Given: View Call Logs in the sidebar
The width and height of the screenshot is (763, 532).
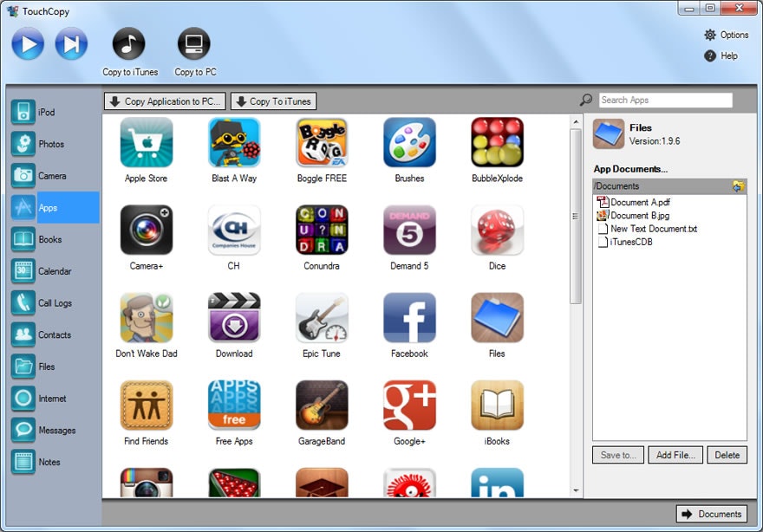Looking at the screenshot, I should (54, 303).
